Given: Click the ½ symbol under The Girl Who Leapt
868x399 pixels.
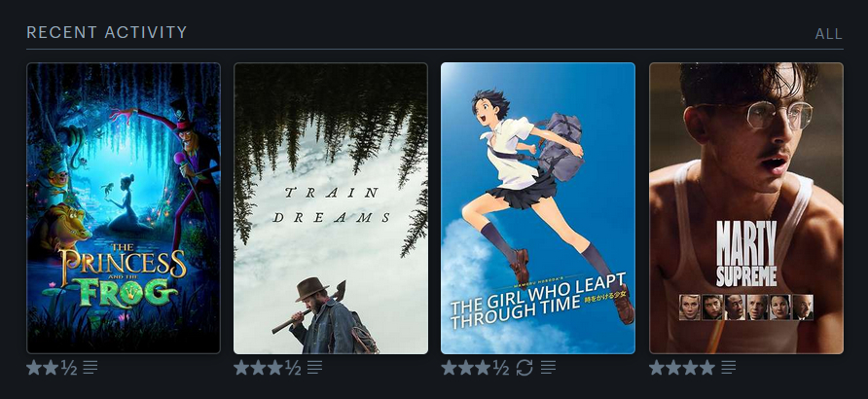Looking at the screenshot, I should click(500, 368).
